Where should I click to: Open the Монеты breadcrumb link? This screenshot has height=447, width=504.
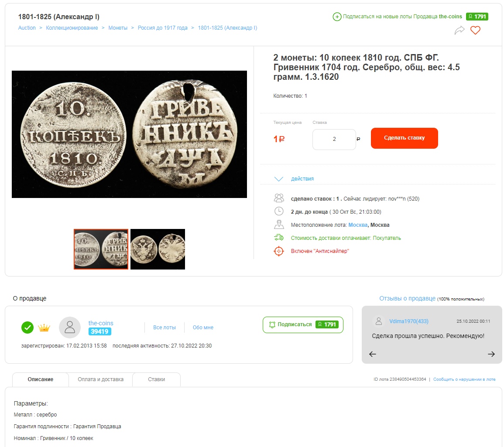coord(118,28)
